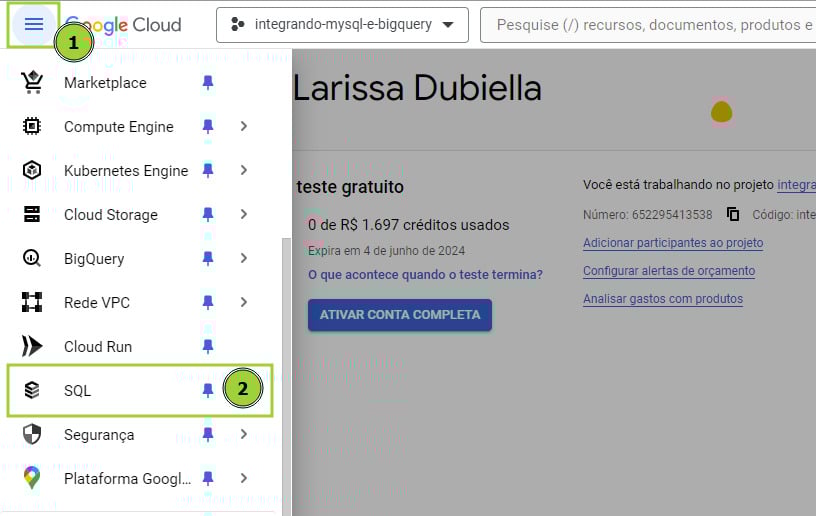Viewport: 816px width, 516px height.
Task: Select Plataforma Google menu item
Action: 128,479
